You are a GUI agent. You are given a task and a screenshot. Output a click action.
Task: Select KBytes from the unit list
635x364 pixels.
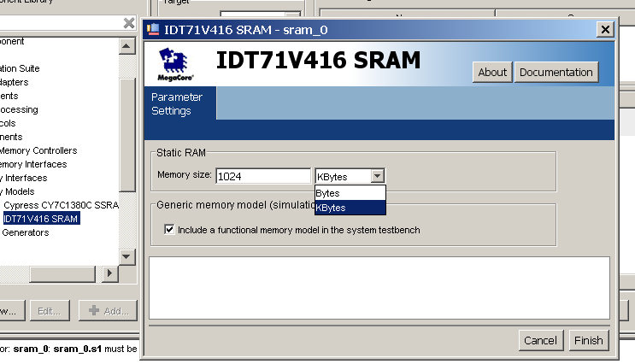pyautogui.click(x=350, y=208)
